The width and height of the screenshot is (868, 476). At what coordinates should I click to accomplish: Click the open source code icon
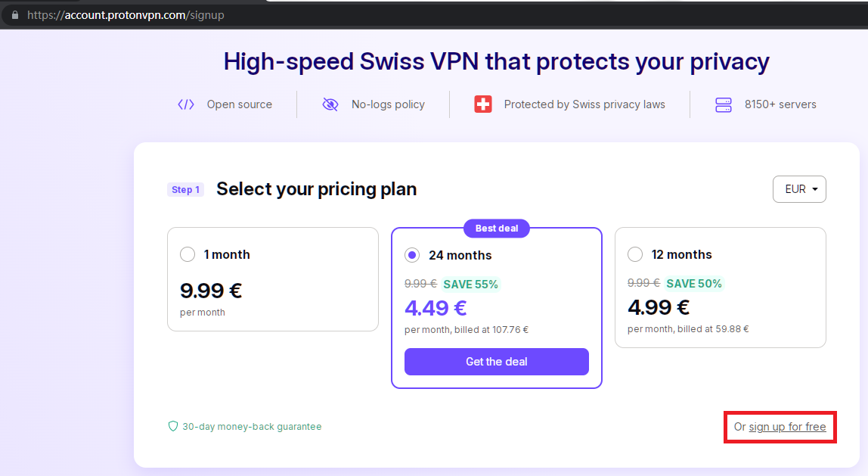point(186,104)
